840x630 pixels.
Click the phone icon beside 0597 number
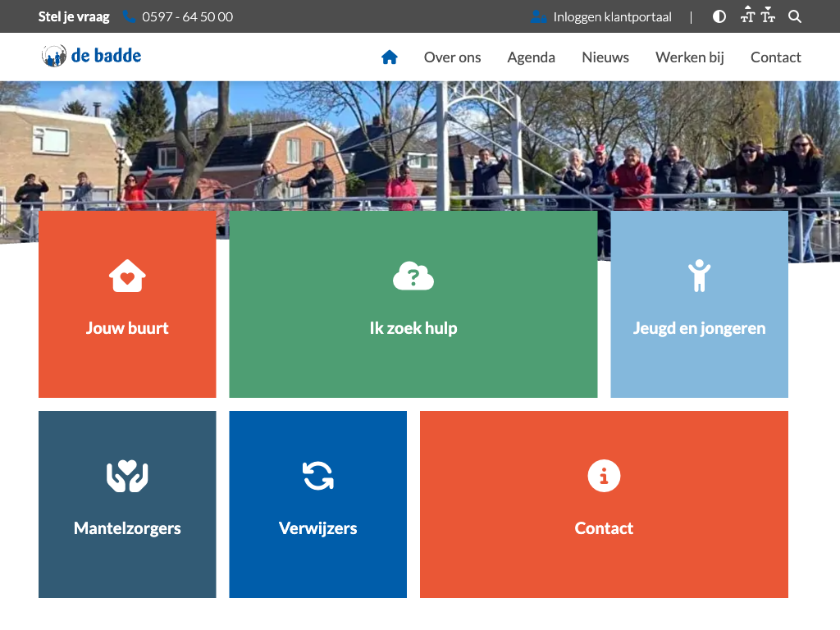pos(130,16)
